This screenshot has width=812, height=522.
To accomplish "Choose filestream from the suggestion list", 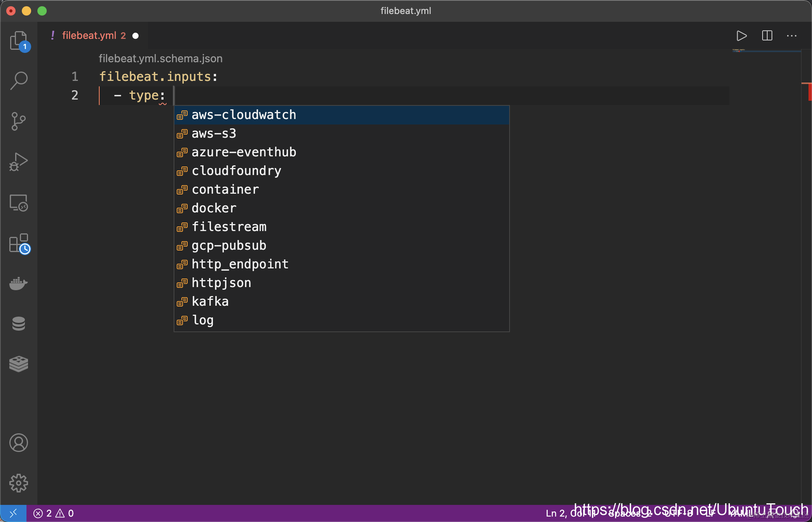I will (229, 227).
